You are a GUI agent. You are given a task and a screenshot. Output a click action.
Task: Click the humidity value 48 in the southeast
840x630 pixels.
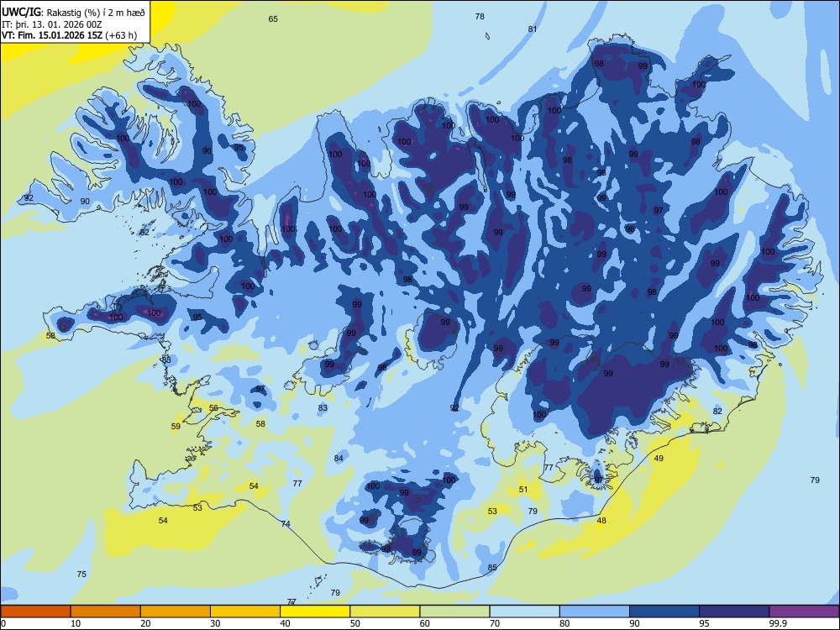coord(601,521)
